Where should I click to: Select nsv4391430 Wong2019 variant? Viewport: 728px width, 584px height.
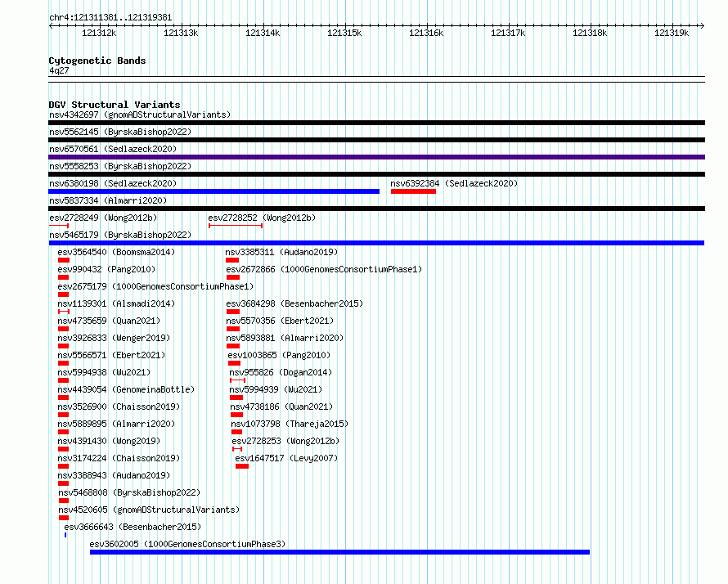(64, 449)
